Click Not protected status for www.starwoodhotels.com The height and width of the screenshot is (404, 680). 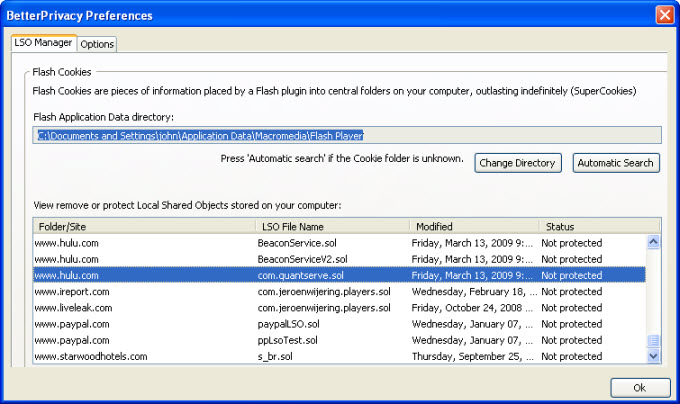[572, 356]
